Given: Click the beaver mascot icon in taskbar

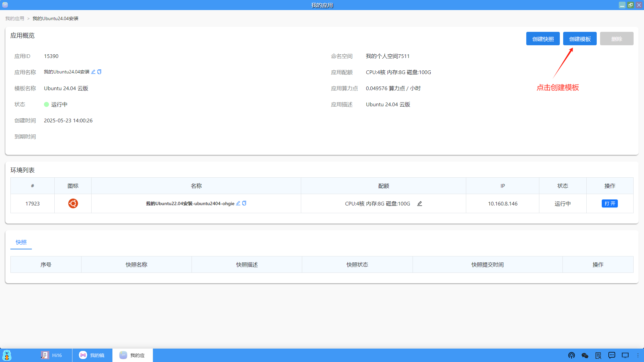Looking at the screenshot, I should point(6,355).
